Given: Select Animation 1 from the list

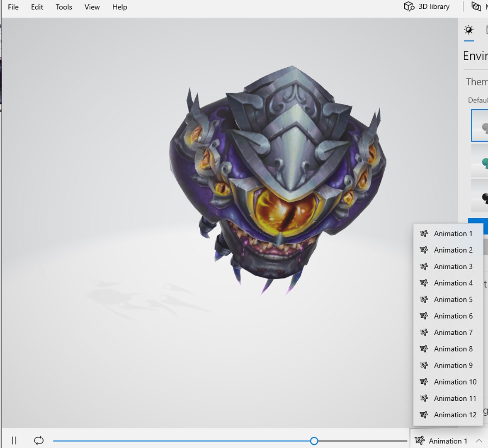Looking at the screenshot, I should 448,234.
